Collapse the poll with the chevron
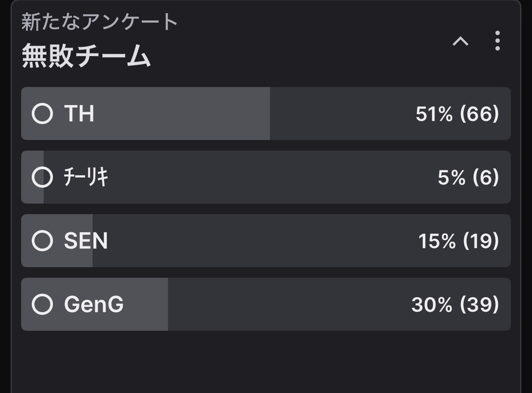 click(460, 42)
